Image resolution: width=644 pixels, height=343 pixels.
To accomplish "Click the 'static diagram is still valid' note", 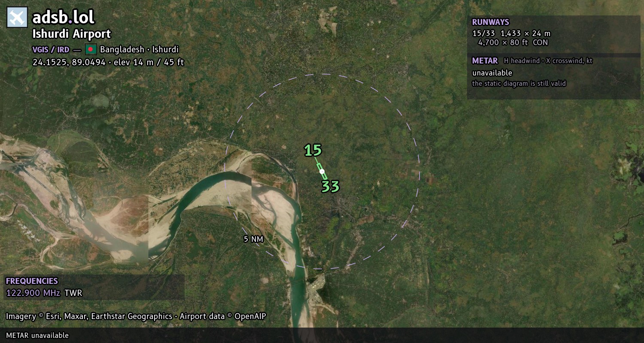I will [519, 84].
